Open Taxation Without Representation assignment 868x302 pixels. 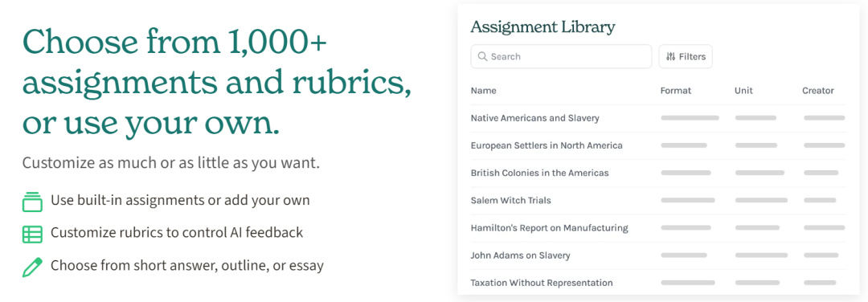coord(542,283)
